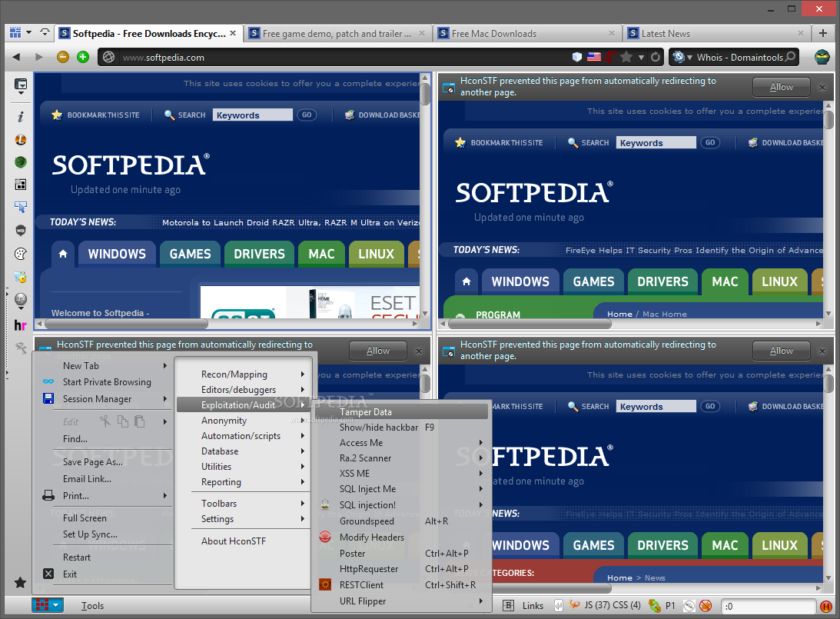Dismiss the top-right redirect notification bar
This screenshot has height=619, width=840.
[x=822, y=88]
